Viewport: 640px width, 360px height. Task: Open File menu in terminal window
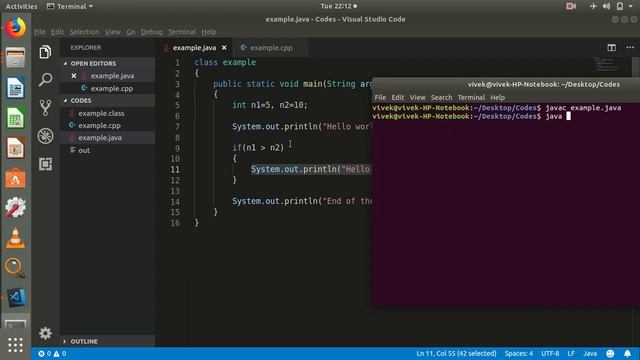380,98
